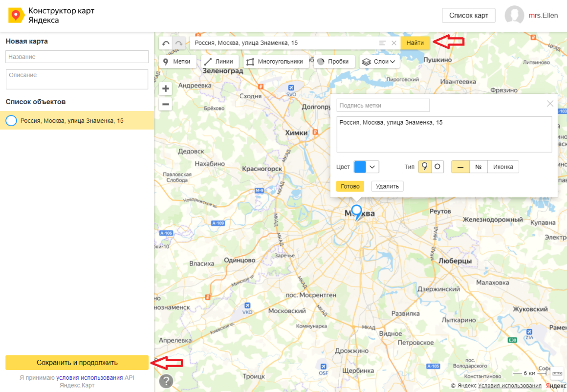Click the A-109 road shield

(x=218, y=223)
